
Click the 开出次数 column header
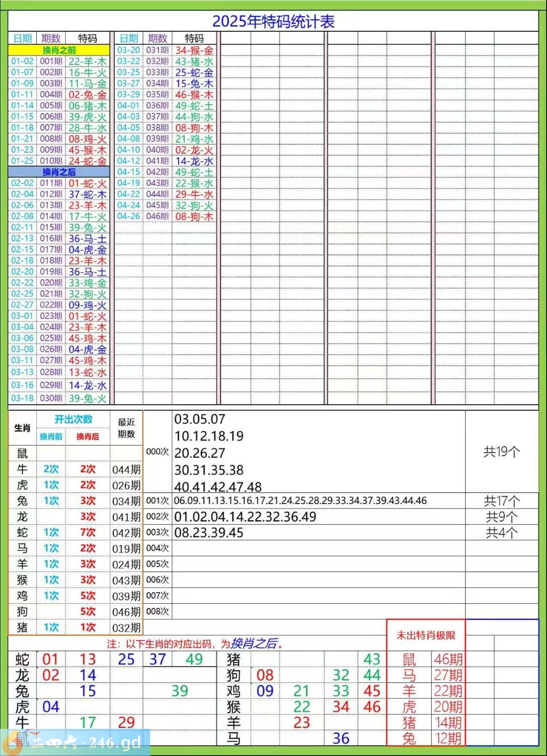74,419
